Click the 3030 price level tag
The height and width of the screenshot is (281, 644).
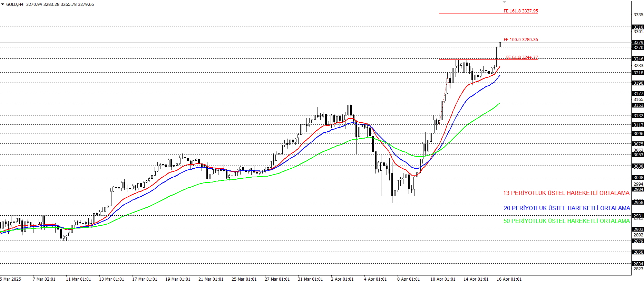coord(638,166)
